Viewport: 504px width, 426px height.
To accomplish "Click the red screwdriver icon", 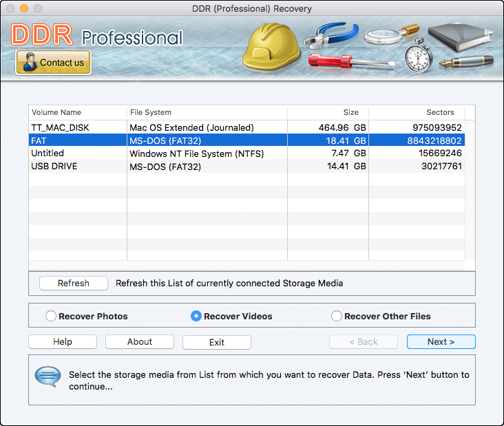I will [351, 61].
